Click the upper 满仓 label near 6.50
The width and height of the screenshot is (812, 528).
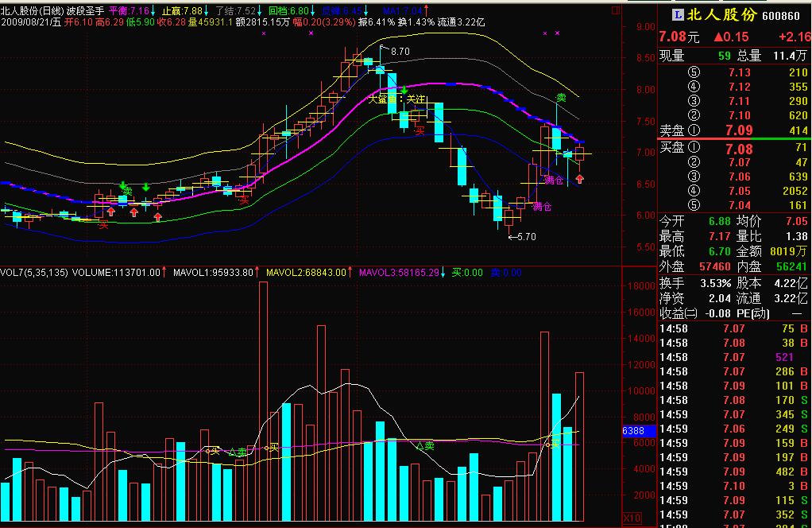(554, 181)
